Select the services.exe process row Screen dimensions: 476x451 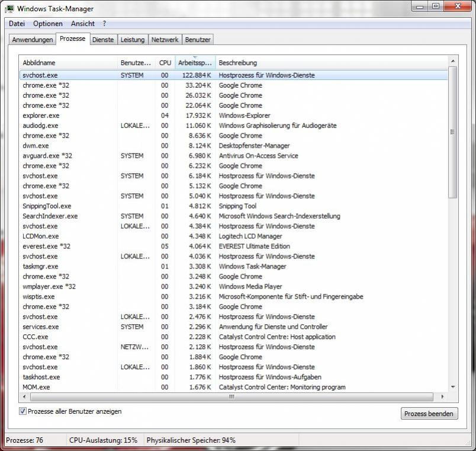click(x=233, y=327)
